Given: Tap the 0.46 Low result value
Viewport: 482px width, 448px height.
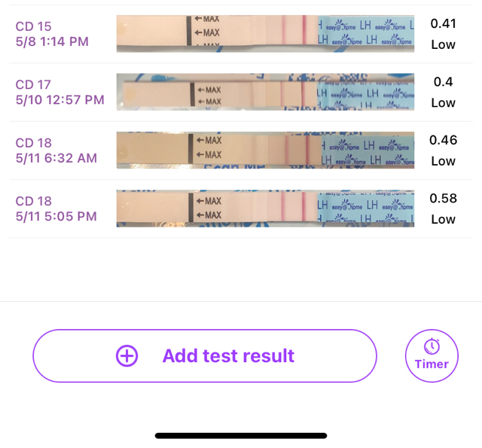Looking at the screenshot, I should 443,151.
